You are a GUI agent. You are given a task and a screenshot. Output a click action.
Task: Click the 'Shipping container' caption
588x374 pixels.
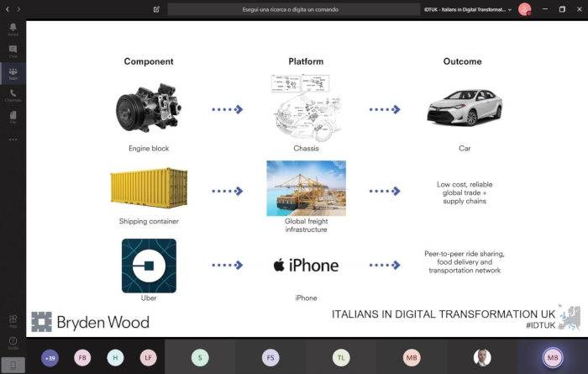(x=149, y=221)
